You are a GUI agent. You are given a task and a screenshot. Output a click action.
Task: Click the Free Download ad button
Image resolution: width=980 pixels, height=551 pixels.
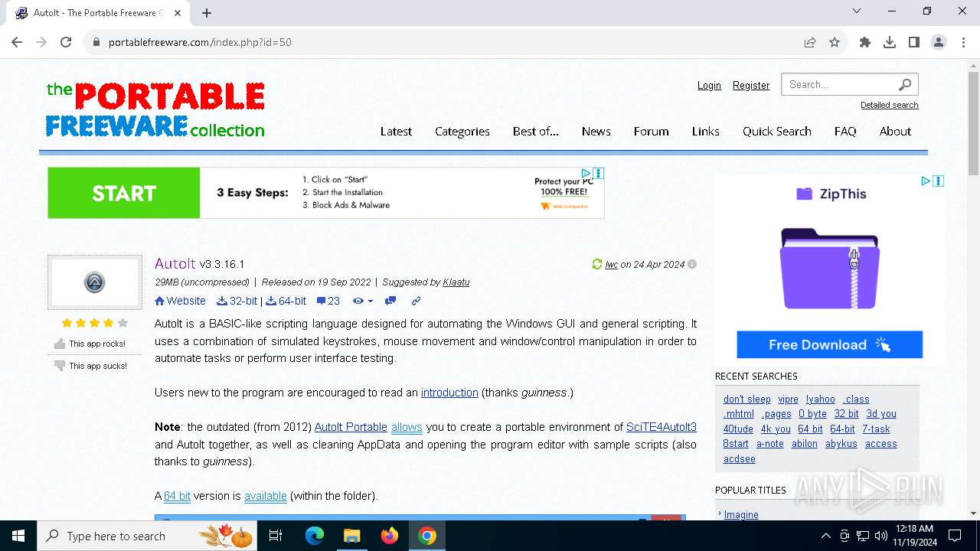pyautogui.click(x=829, y=344)
